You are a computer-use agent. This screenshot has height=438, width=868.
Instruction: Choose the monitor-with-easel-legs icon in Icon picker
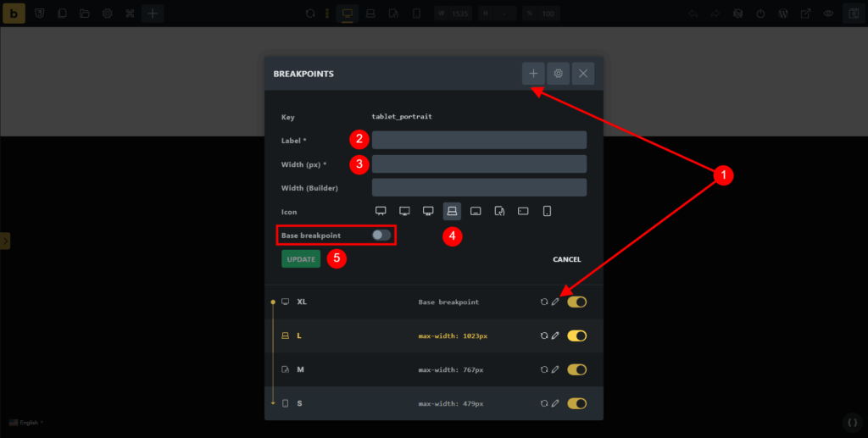tap(381, 211)
